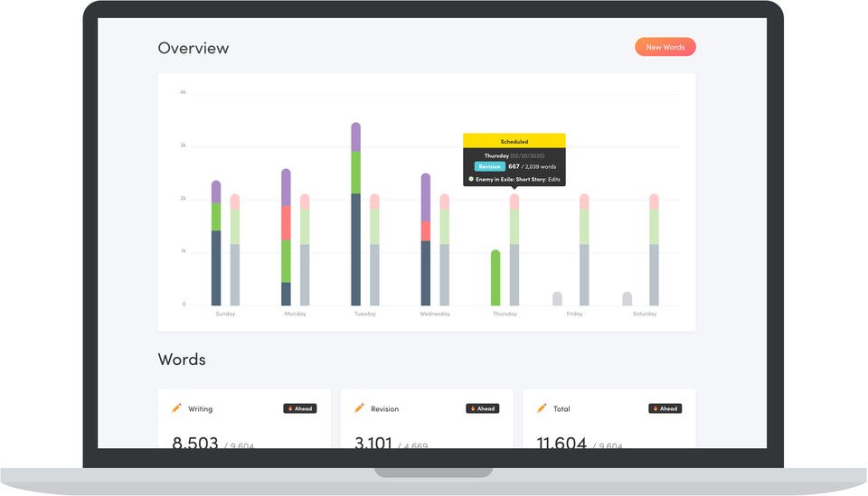Click "Enemy in Exile: Short Story: Edits" text
868x496 pixels.
[517, 179]
